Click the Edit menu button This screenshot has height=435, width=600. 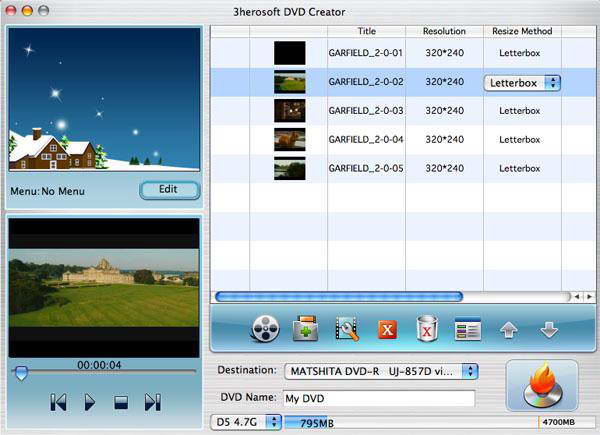point(170,190)
